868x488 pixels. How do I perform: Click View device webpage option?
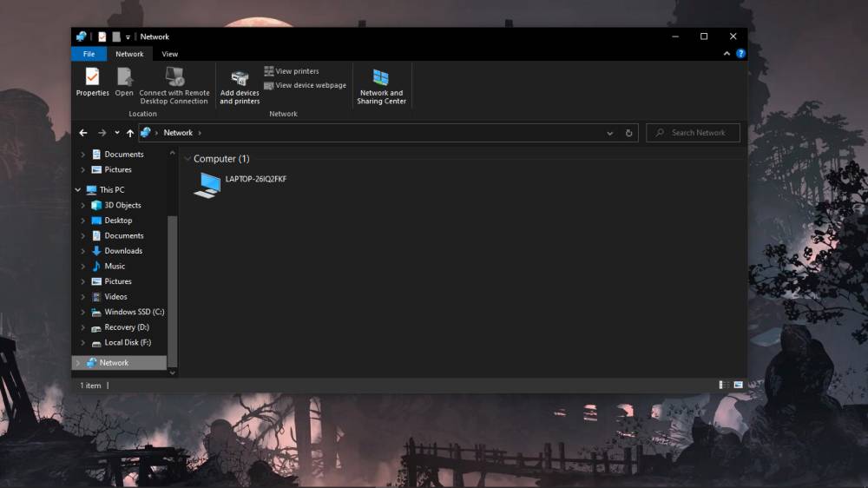coord(306,85)
